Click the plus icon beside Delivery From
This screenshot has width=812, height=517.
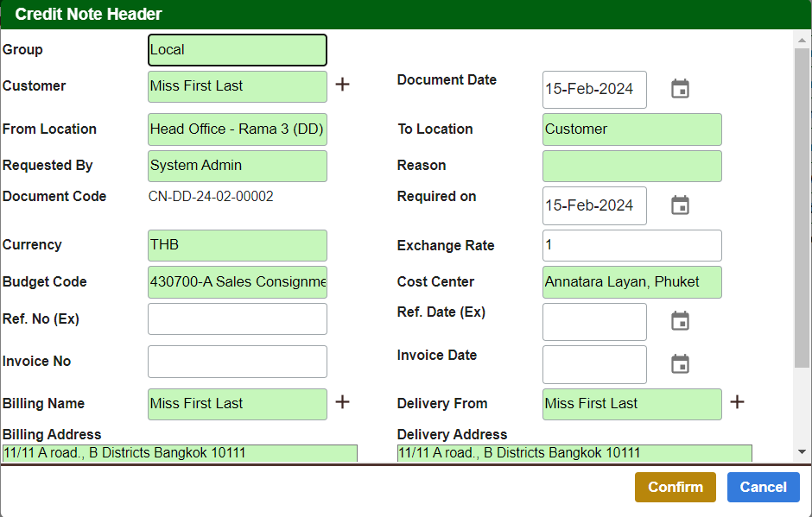click(x=737, y=401)
